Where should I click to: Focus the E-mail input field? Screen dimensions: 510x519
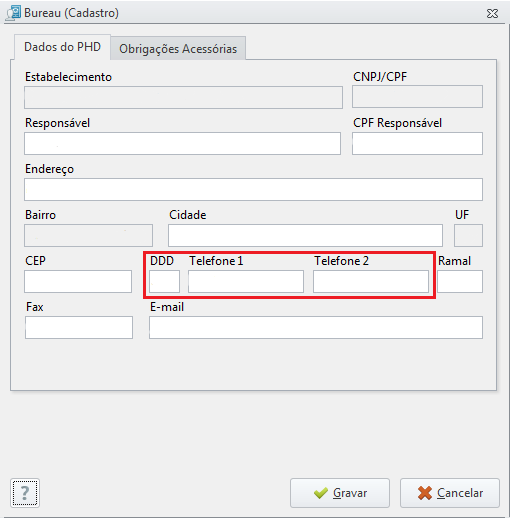(x=316, y=327)
